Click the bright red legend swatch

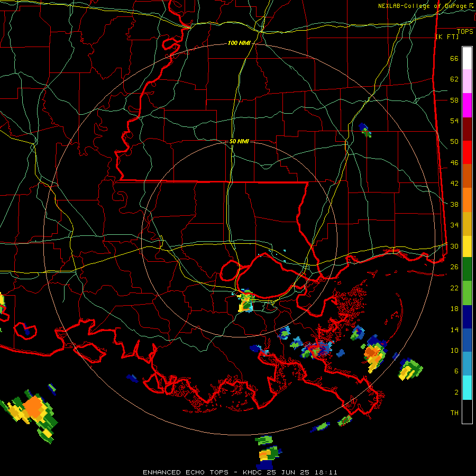467,152
